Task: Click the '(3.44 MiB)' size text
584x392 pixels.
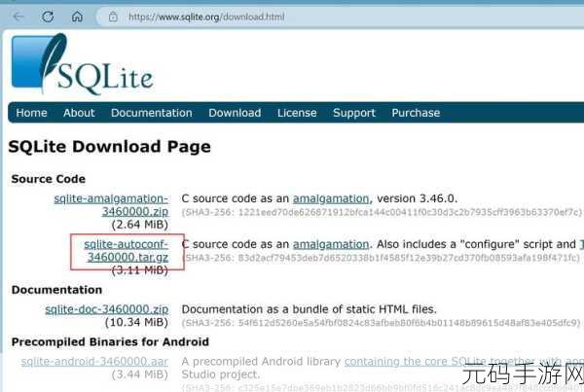Action: point(139,374)
